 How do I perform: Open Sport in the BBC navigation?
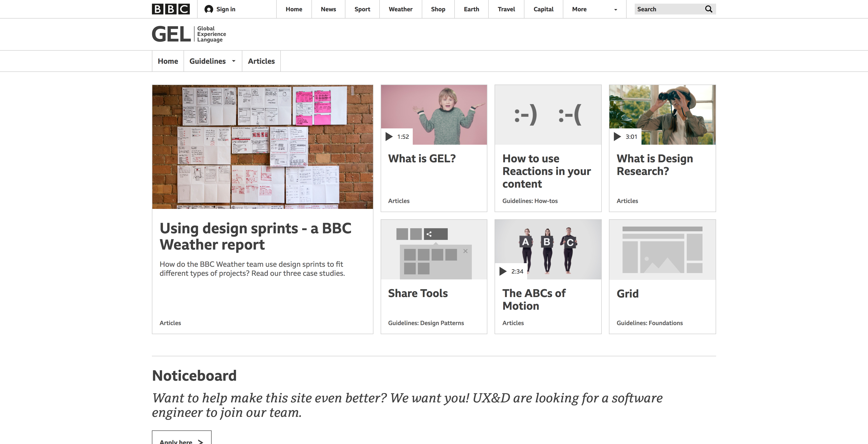[362, 9]
